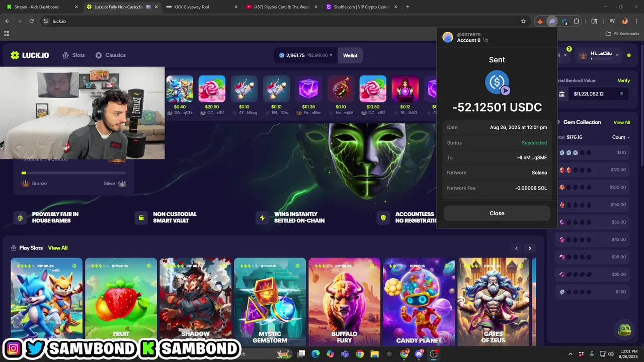The height and width of the screenshot is (362, 644).
Task: Open the Buffalo Fury slot thumbnail
Action: click(344, 302)
